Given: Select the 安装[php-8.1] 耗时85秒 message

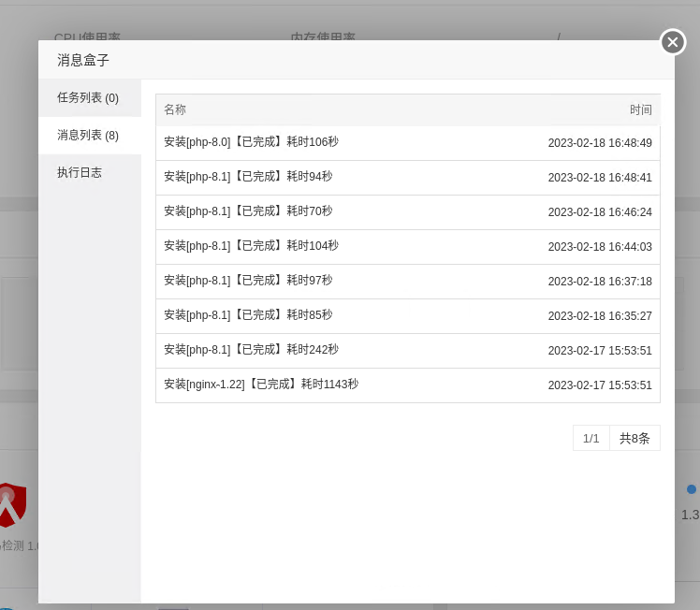Looking at the screenshot, I should [408, 316].
